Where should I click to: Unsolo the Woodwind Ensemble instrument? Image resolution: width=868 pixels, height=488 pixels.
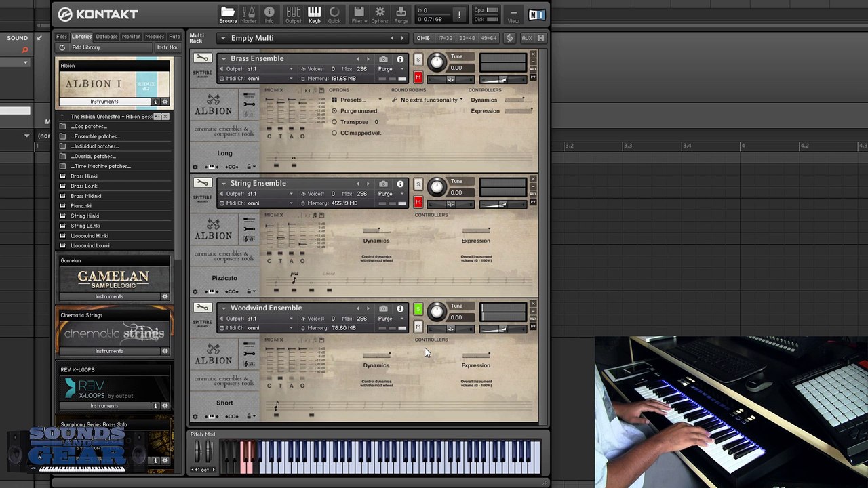tap(418, 310)
